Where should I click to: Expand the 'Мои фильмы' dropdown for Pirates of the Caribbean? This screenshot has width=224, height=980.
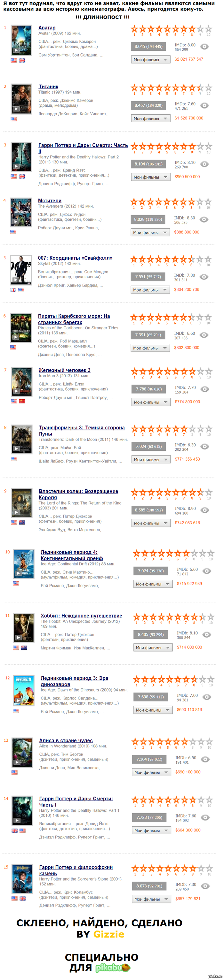tap(150, 348)
